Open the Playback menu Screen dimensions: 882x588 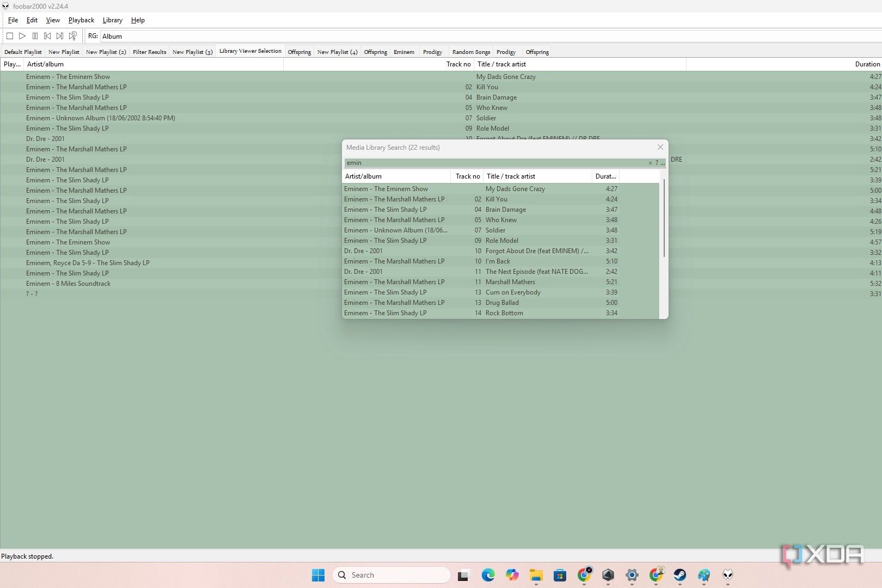(x=81, y=20)
